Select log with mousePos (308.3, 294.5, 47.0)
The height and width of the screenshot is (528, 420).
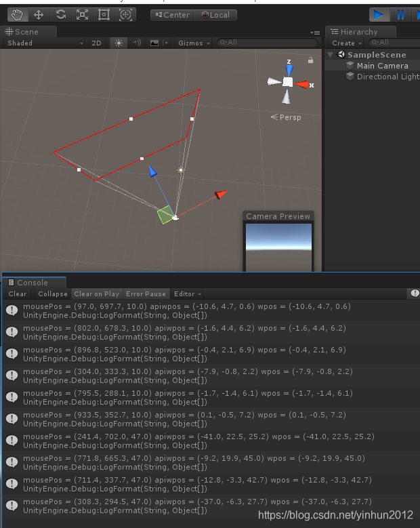pos(211,506)
